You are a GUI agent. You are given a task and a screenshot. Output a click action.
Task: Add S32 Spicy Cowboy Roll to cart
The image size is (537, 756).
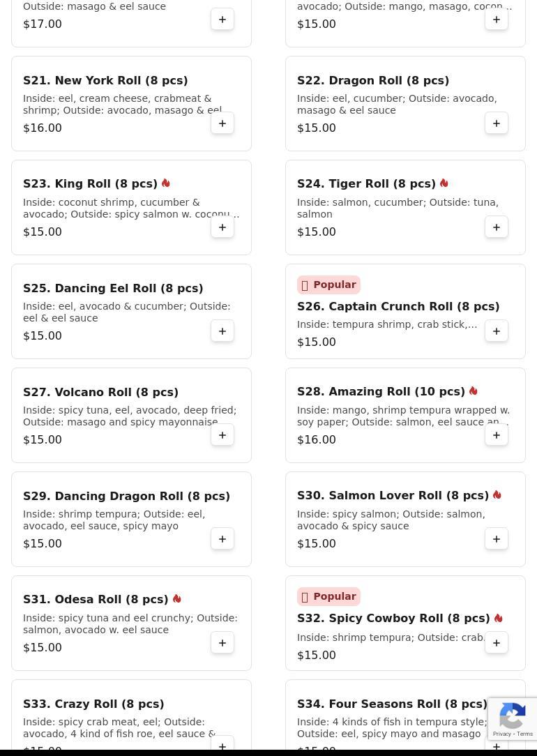[496, 643]
